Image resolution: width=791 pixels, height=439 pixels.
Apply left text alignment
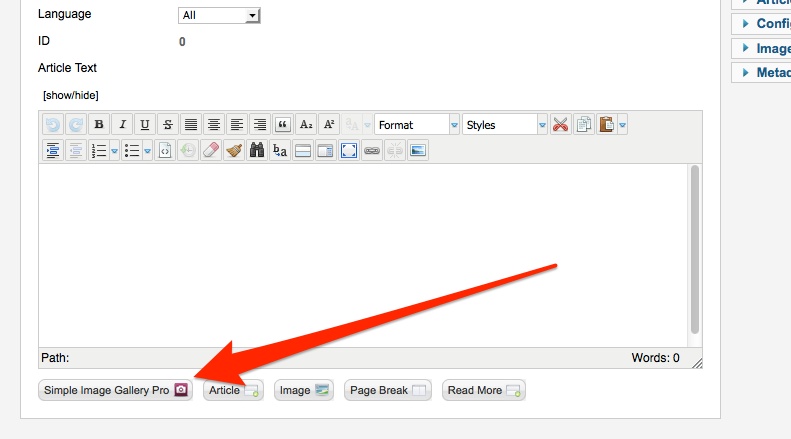237,125
